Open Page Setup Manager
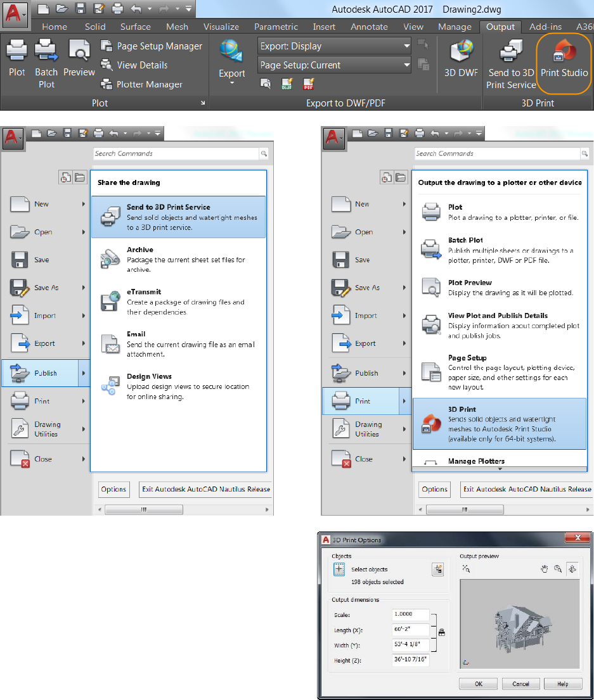594x700 pixels. 152,46
